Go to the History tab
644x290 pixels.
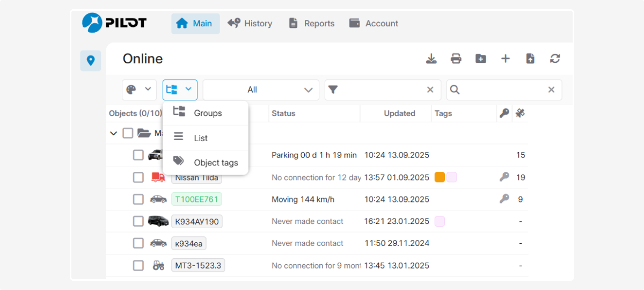point(250,24)
